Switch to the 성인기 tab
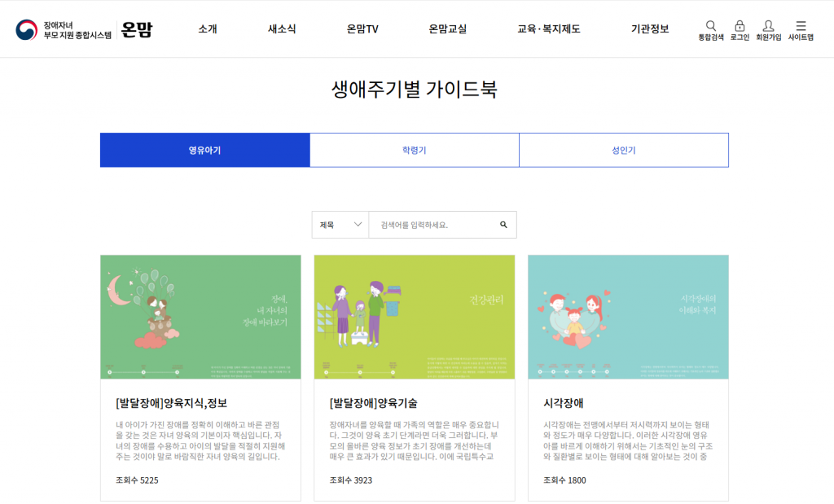This screenshot has height=504, width=834. click(624, 150)
